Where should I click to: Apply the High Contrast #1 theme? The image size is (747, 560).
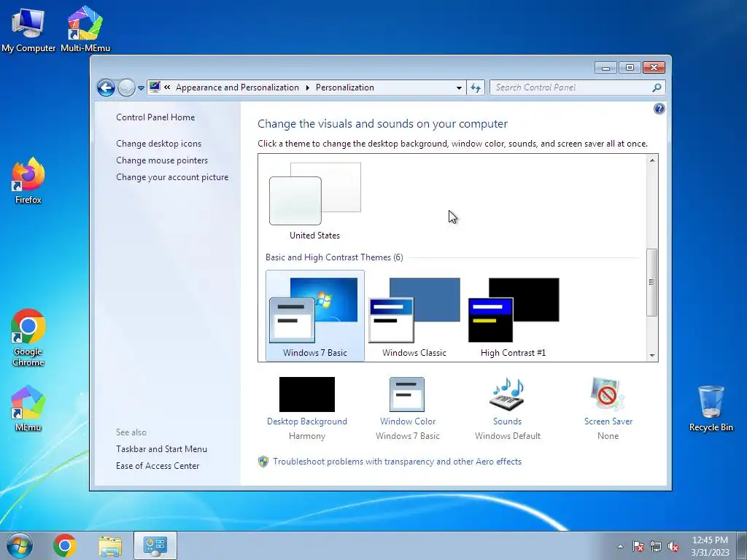(513, 316)
